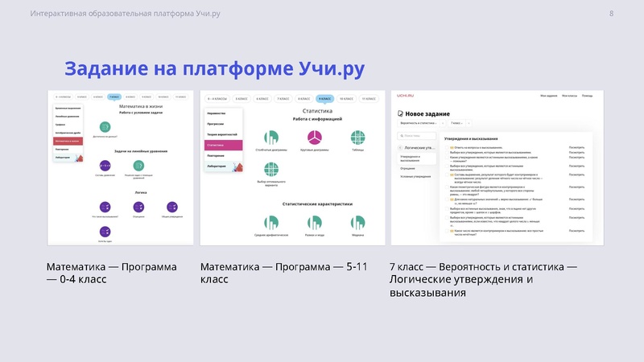Open the 'Медиана' lesson icon
The image size is (644, 362).
coord(357,223)
